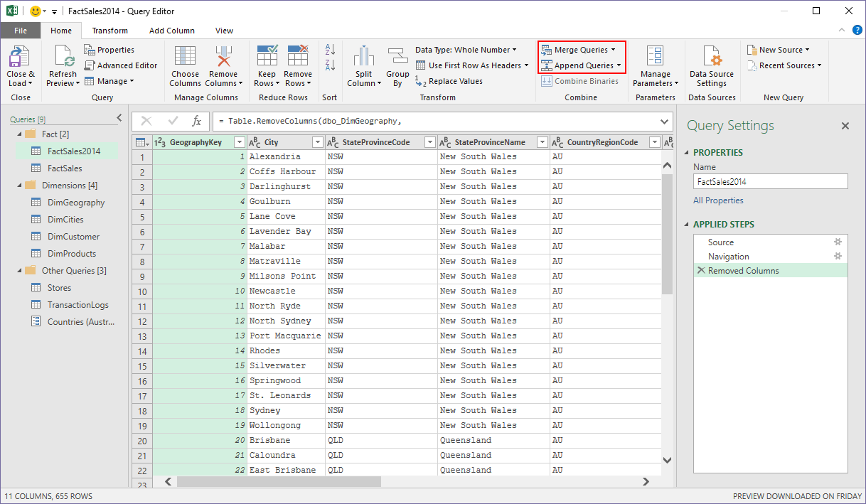Collapse the Other Queries [3] folder
The width and height of the screenshot is (866, 504).
(18, 271)
